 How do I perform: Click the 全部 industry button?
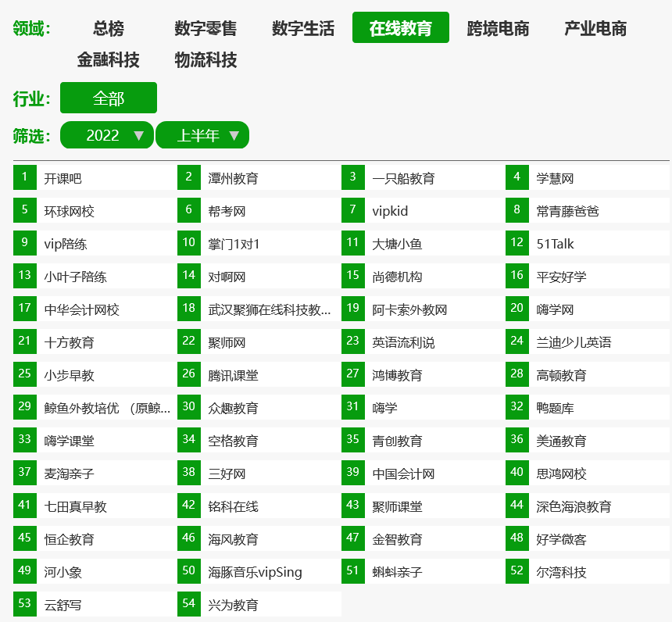[109, 98]
